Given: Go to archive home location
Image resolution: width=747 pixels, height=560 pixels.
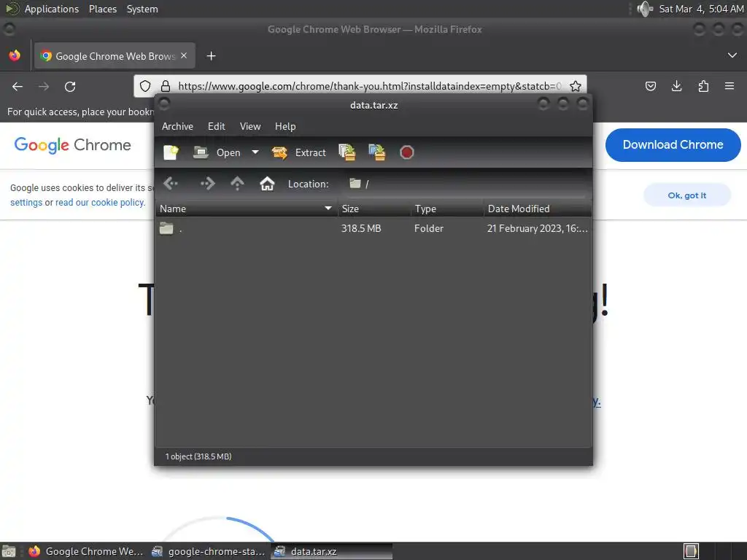Looking at the screenshot, I should tap(267, 183).
